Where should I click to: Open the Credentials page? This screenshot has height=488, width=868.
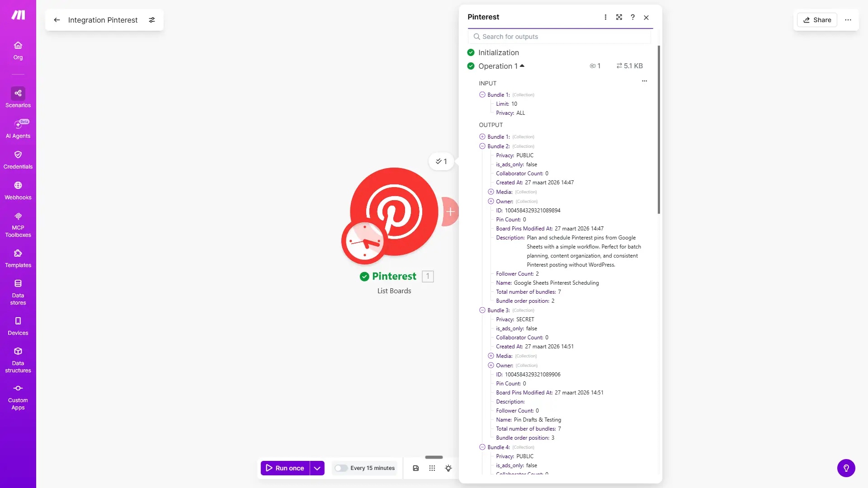point(18,160)
